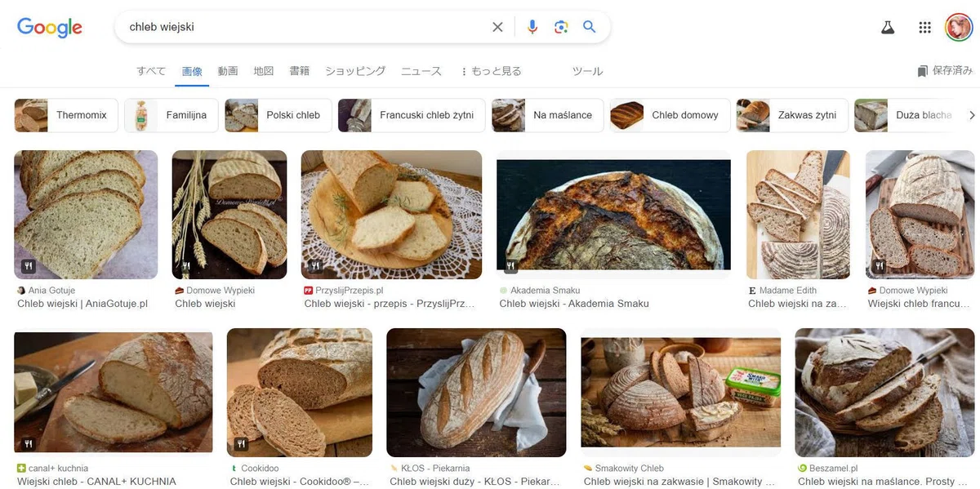Select the Thermomix filter chip
This screenshot has width=980, height=489.
click(66, 115)
